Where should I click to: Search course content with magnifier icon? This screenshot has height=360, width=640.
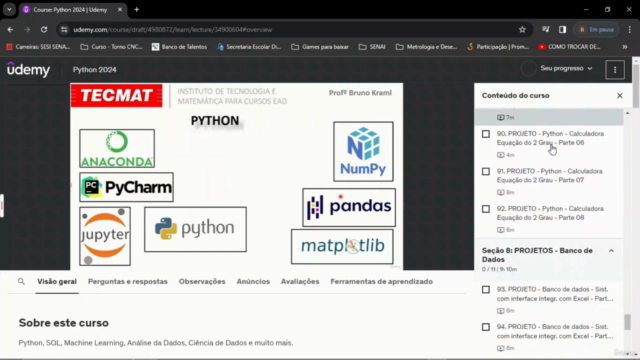coord(21,281)
